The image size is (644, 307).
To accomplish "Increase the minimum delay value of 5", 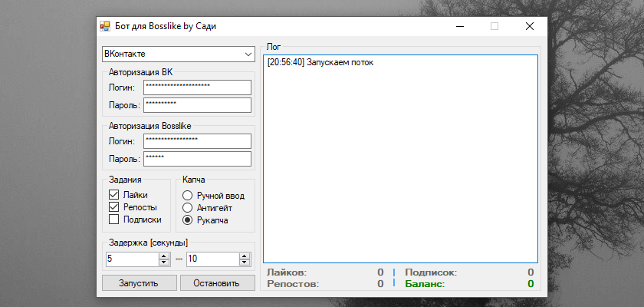I will tap(164, 256).
